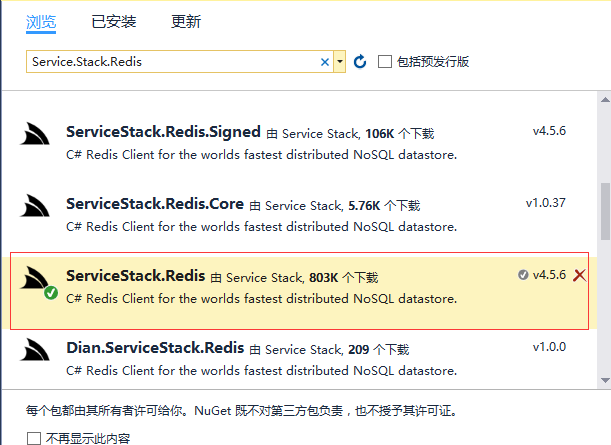Uninstall ServiceStack.Redis with the red X
The width and height of the screenshot is (611, 445).
click(x=579, y=275)
